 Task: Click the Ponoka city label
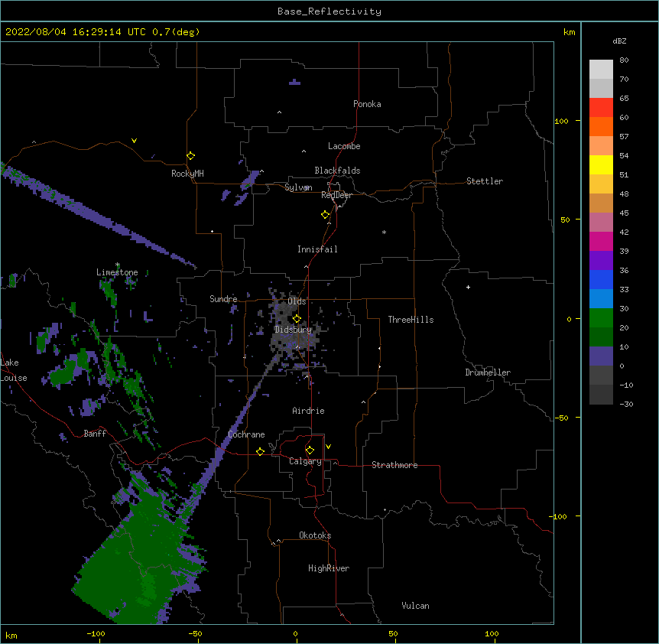[x=367, y=104]
